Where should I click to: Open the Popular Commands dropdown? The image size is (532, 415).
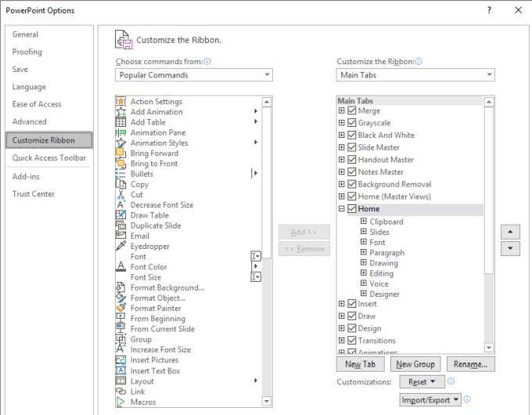click(194, 75)
